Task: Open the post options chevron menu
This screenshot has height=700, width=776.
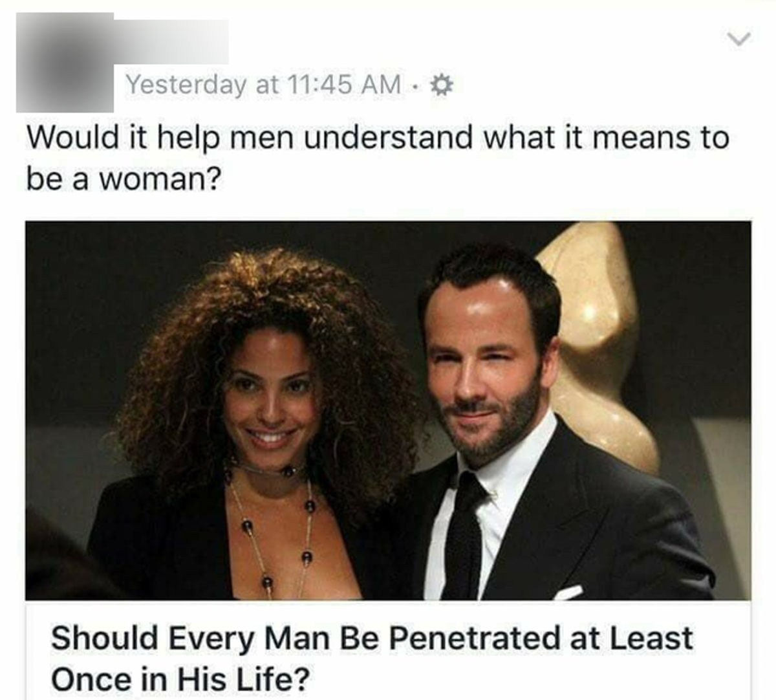Action: click(738, 39)
